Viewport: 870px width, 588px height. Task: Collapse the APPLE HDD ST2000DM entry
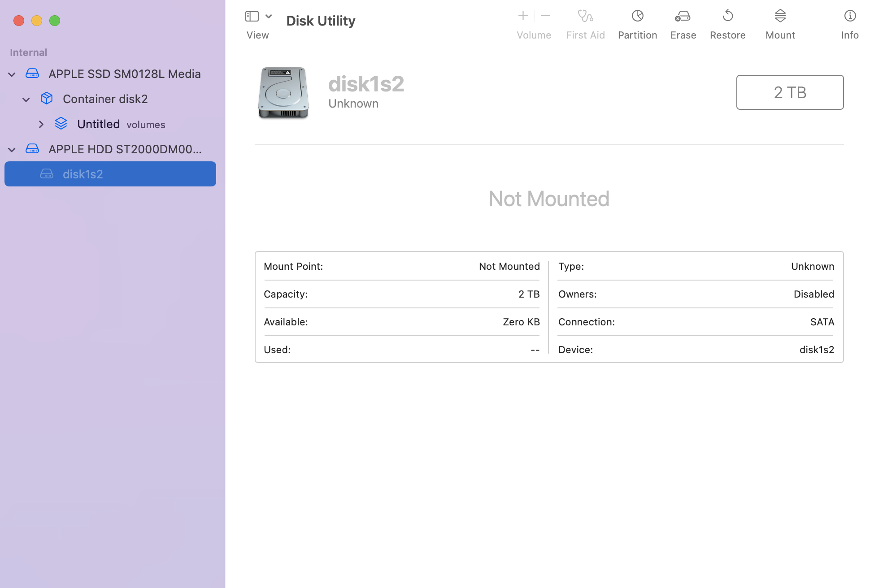point(12,149)
